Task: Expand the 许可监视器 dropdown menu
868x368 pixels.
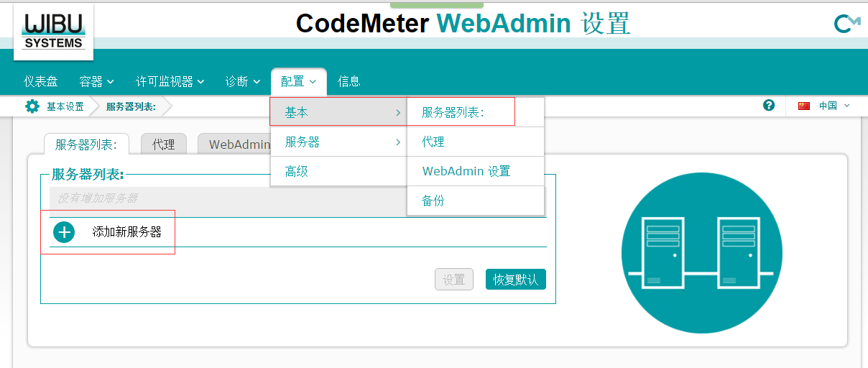Action: click(x=170, y=82)
